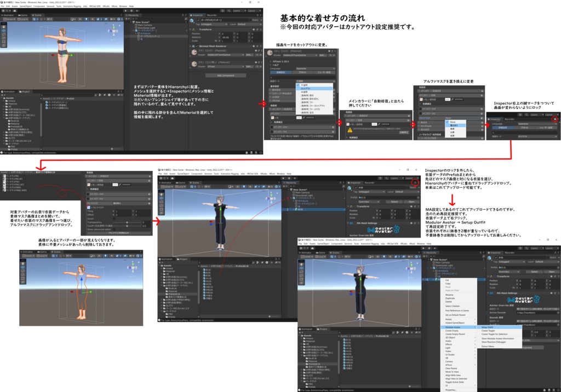The height and width of the screenshot is (392, 561).
Task: Open the Language dropdown set to Japanese
Action: point(316,68)
